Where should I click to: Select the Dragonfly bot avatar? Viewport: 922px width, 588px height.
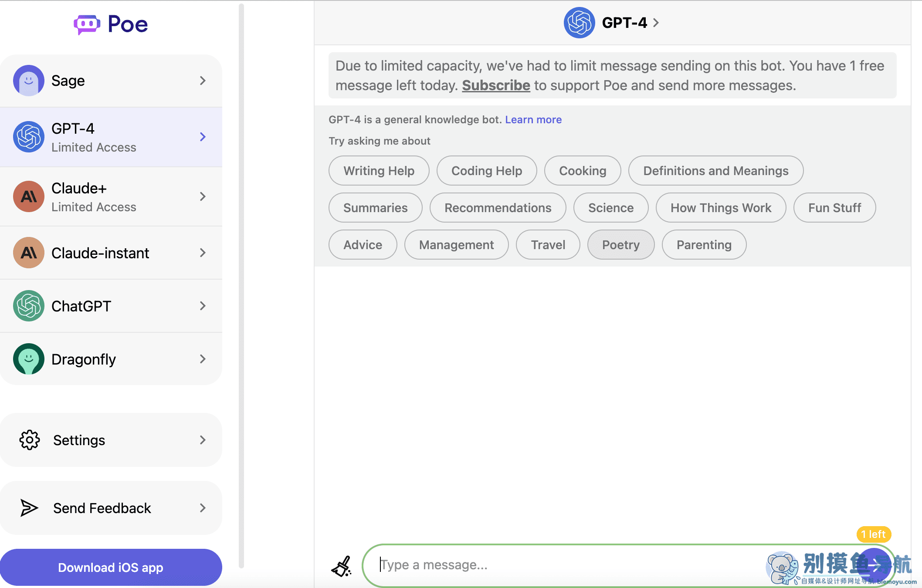(29, 359)
